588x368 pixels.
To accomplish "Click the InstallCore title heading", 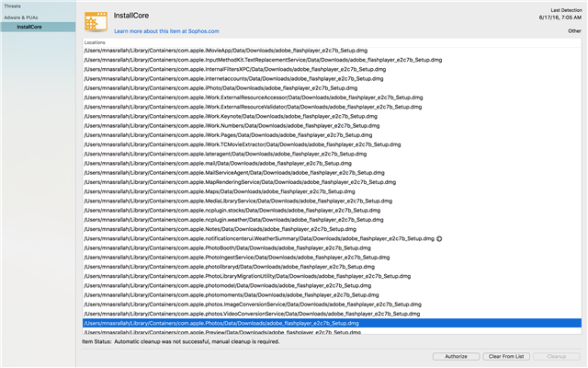I will (x=131, y=16).
